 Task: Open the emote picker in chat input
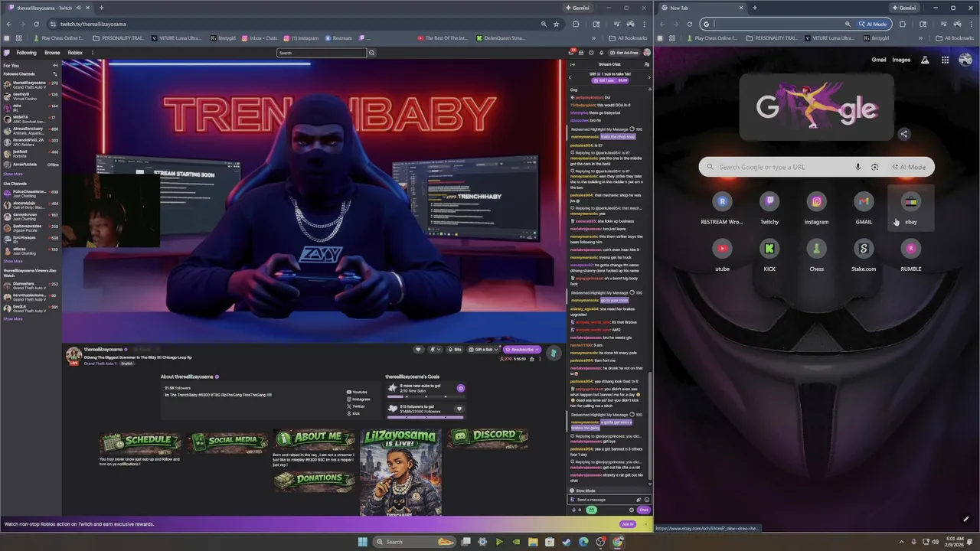(x=647, y=500)
